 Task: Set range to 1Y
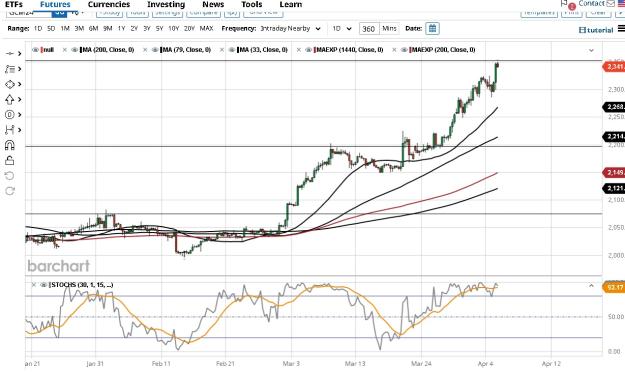click(121, 28)
